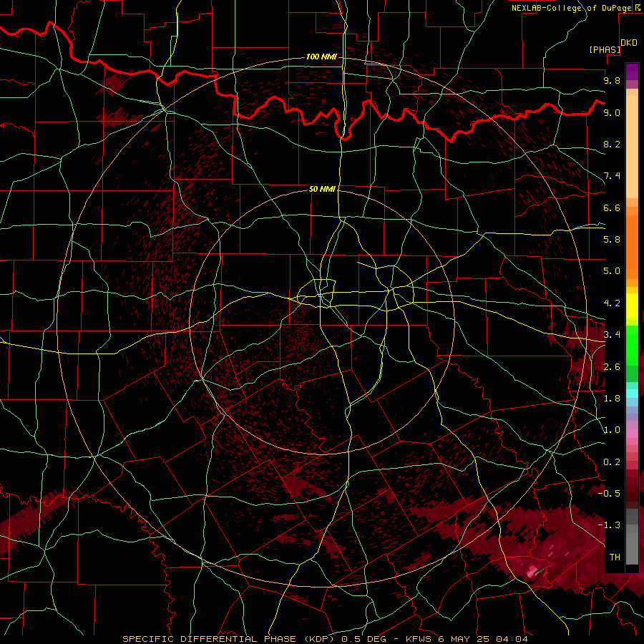Click the 1.0 scale value label

point(612,430)
